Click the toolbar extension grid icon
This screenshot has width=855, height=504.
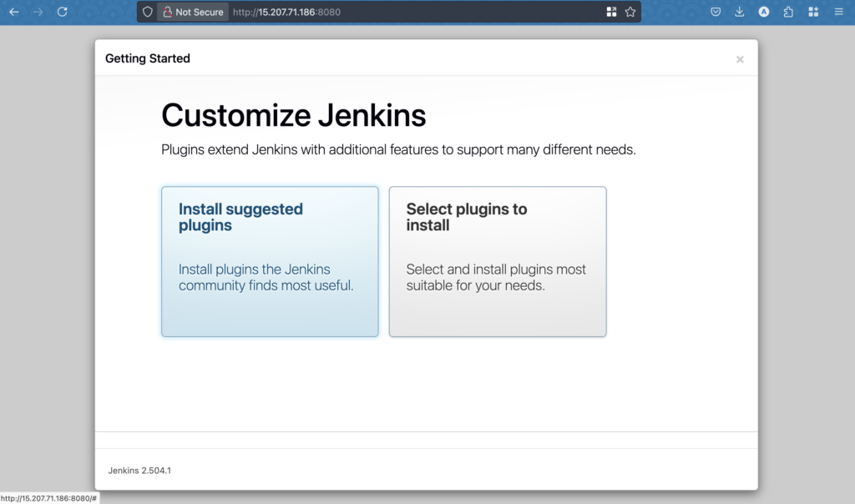[813, 12]
